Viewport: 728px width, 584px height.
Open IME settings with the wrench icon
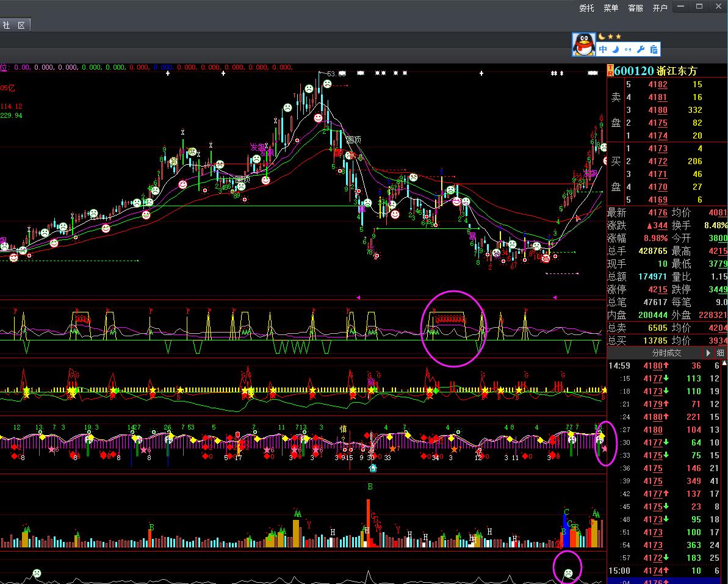[641, 49]
